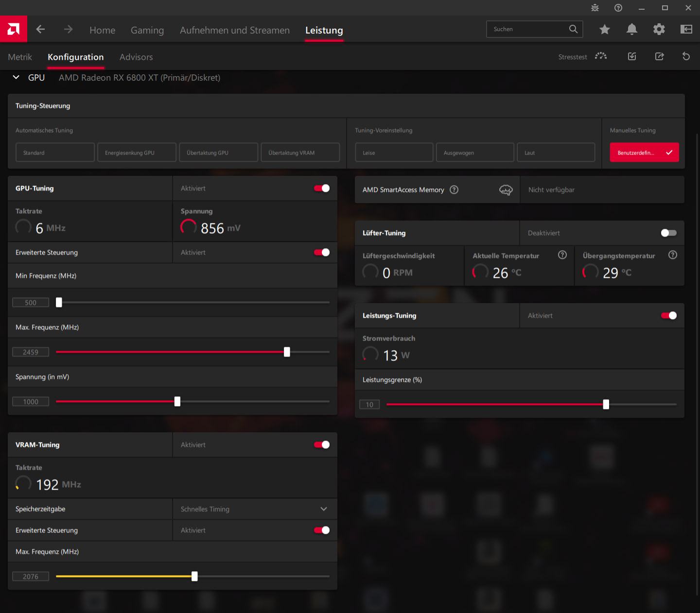Switch to Aufnehmen und Streamen tab
This screenshot has height=613, width=700.
tap(235, 30)
